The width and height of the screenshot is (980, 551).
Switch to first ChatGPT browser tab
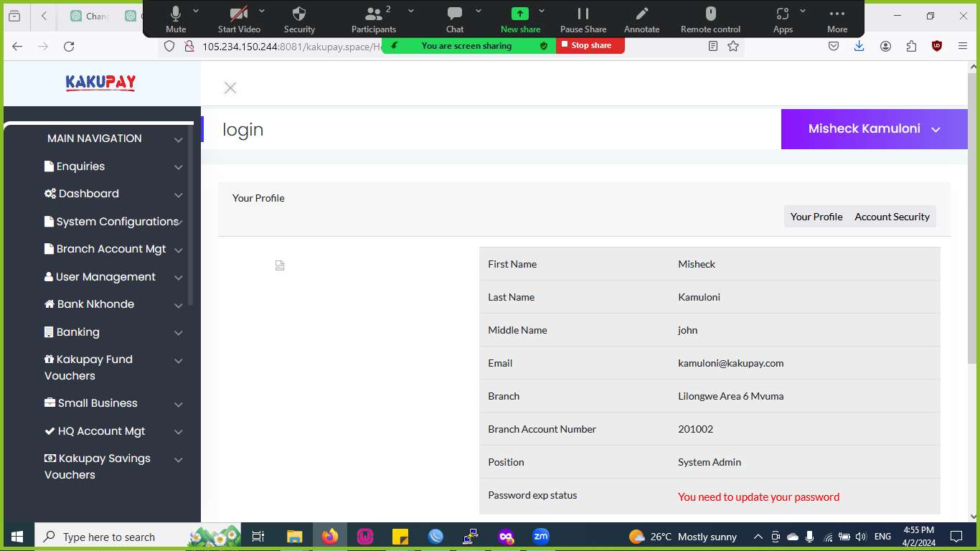click(90, 16)
